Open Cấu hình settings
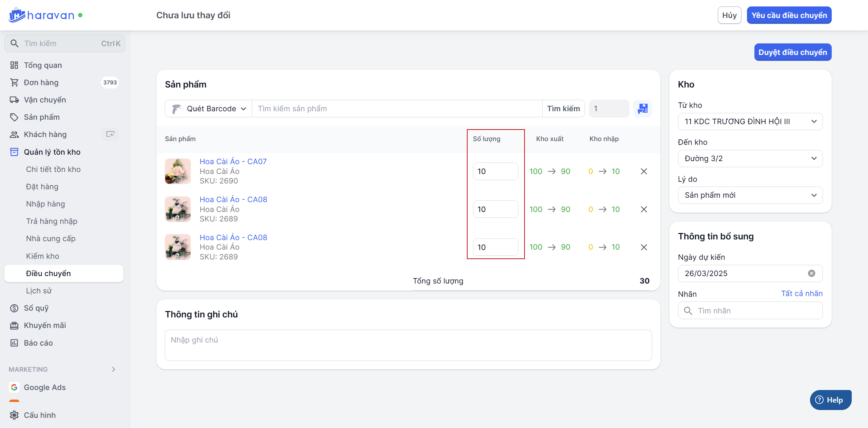This screenshot has height=428, width=868. click(x=40, y=415)
